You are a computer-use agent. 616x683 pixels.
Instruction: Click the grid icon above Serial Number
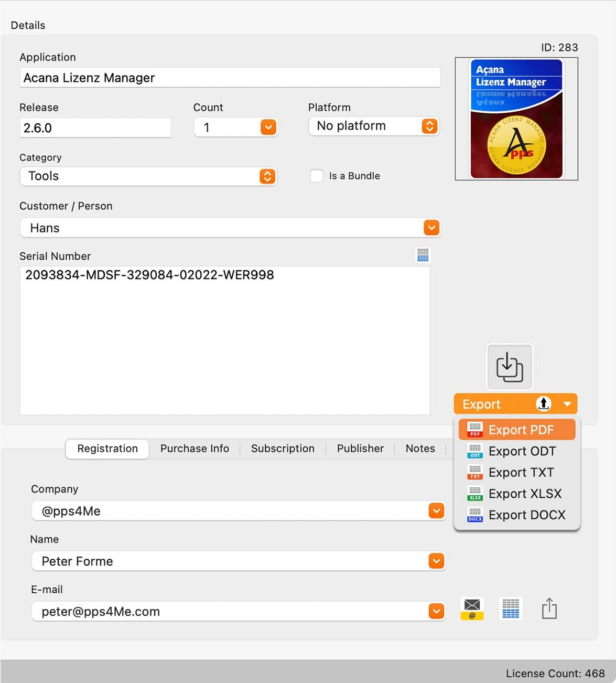(x=423, y=255)
